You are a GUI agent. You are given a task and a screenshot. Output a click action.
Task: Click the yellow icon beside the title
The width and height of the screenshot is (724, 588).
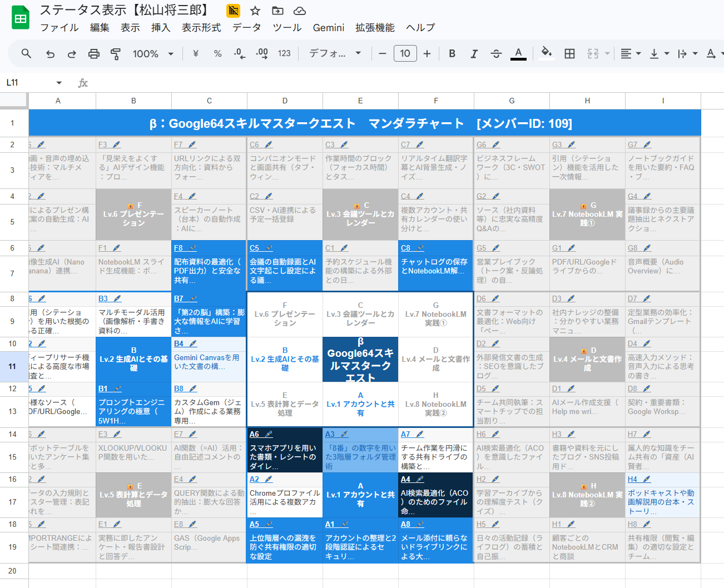(x=234, y=11)
